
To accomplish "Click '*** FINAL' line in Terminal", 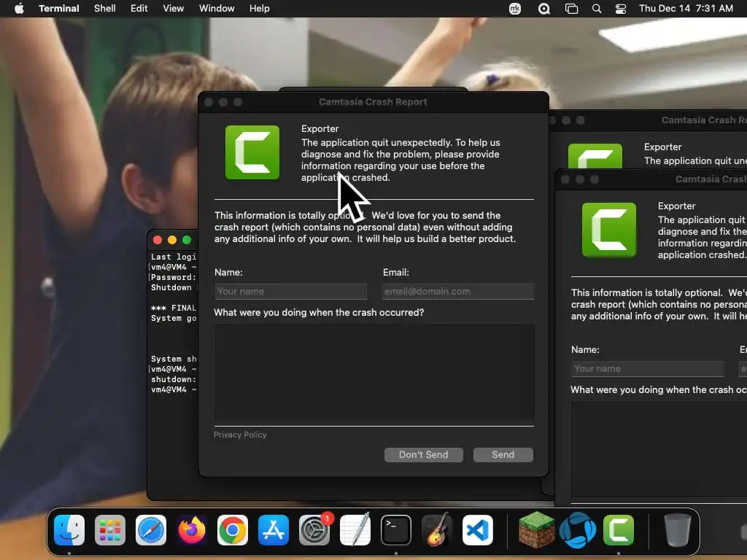I will 174,308.
